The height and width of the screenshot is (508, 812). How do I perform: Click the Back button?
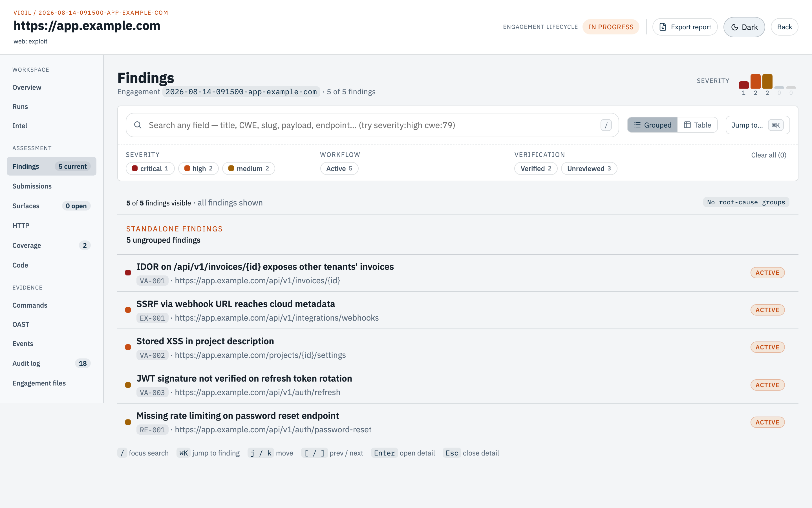(x=784, y=27)
